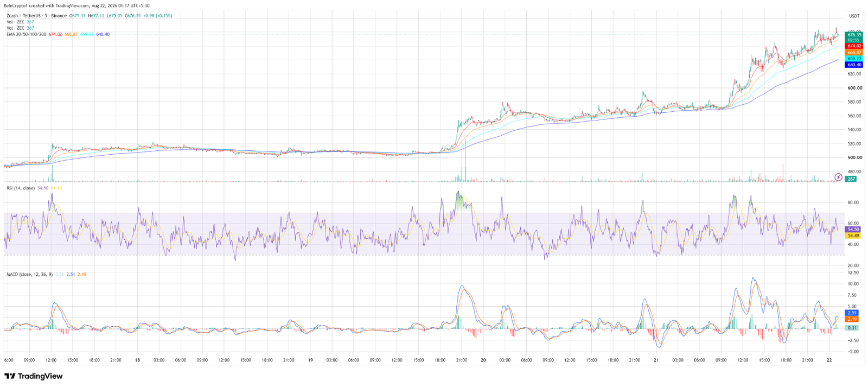The image size is (868, 387).
Task: Click the 480.00 price scale label
Action: (854, 172)
